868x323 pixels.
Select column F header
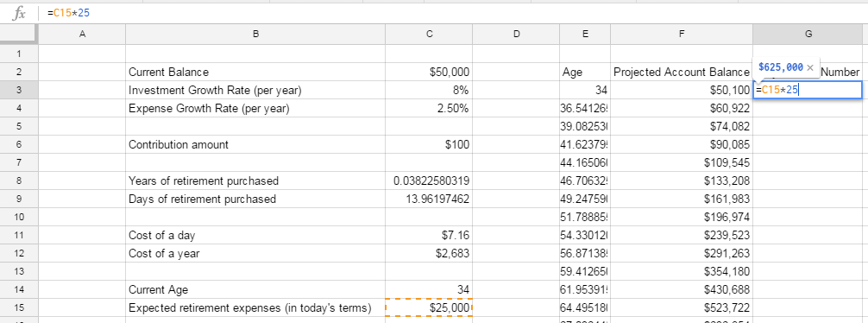[682, 35]
